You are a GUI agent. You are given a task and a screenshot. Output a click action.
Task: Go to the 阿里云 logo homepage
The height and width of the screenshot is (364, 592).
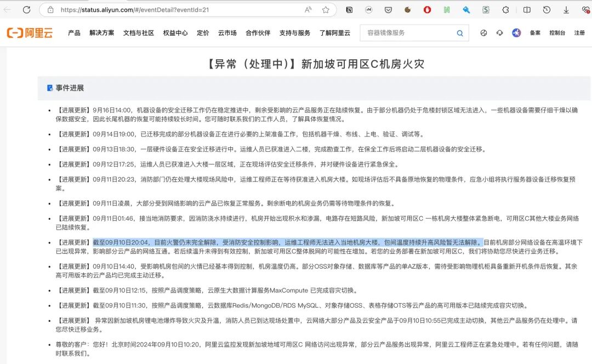click(30, 33)
